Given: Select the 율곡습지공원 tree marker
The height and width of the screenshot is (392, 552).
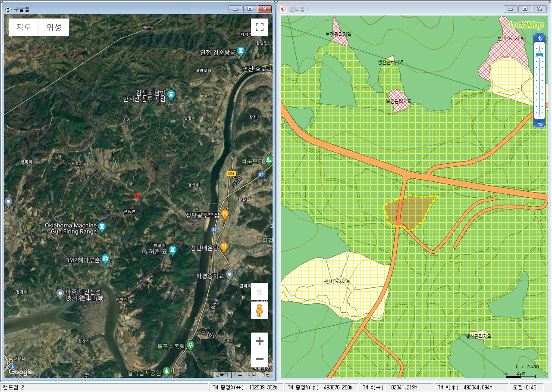Looking at the screenshot, I should [x=166, y=371].
